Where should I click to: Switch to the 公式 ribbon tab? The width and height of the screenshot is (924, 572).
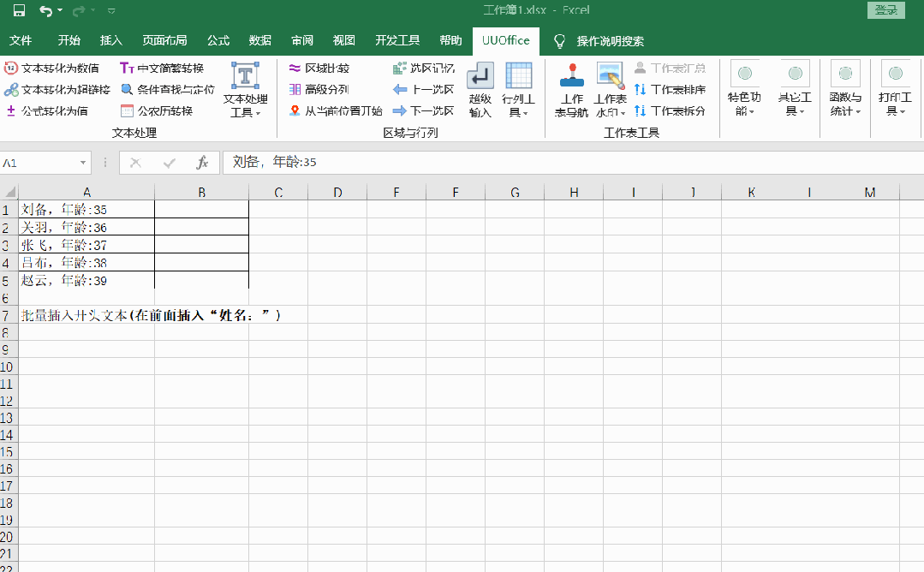point(218,40)
